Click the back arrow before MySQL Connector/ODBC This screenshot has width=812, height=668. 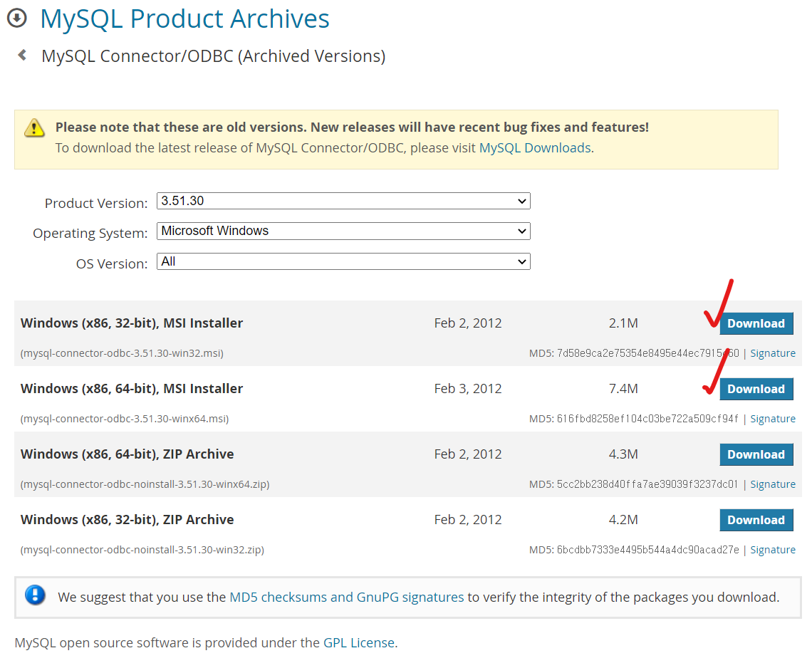22,55
